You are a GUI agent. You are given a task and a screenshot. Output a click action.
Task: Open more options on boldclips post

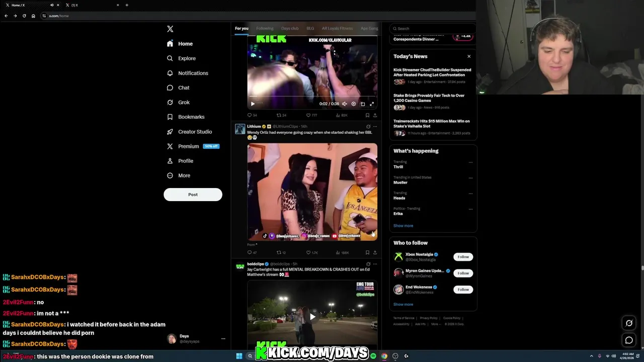tap(375, 264)
